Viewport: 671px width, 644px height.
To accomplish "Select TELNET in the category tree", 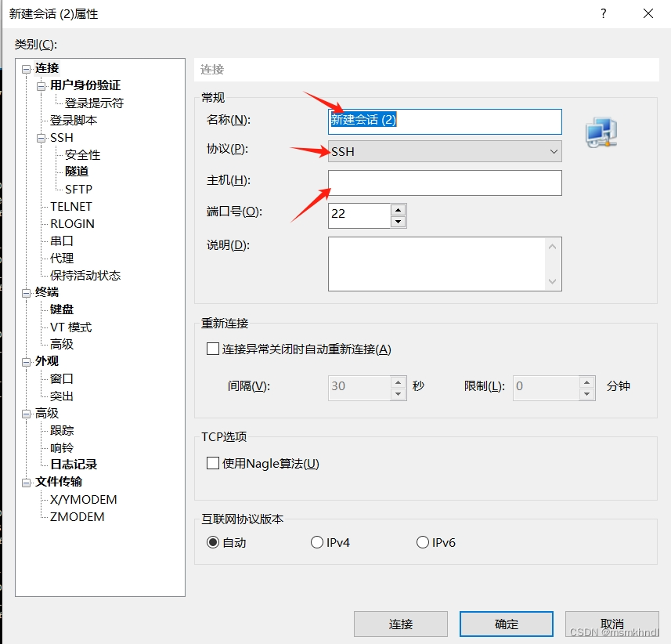I will coord(71,206).
